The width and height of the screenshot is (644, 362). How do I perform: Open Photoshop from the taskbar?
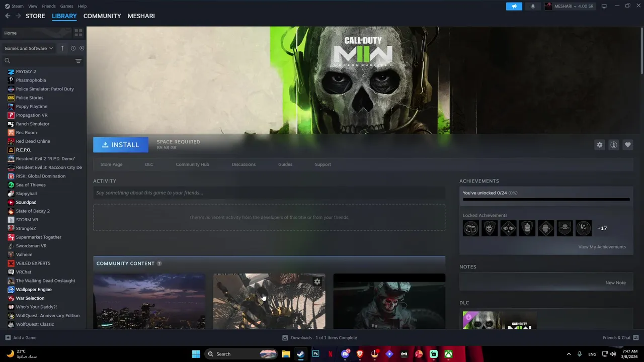[x=315, y=354]
